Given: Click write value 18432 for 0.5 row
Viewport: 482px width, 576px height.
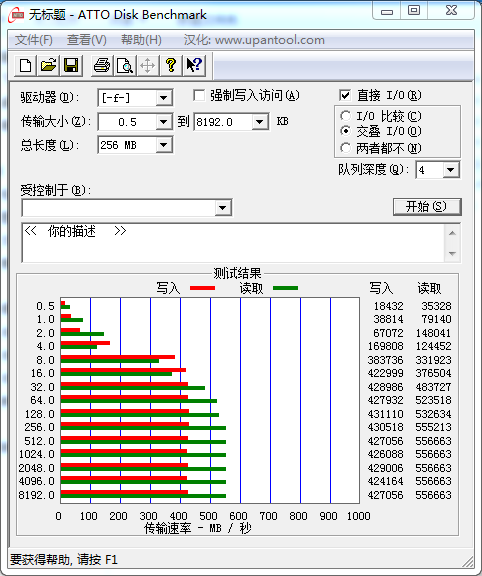Looking at the screenshot, I should [388, 306].
